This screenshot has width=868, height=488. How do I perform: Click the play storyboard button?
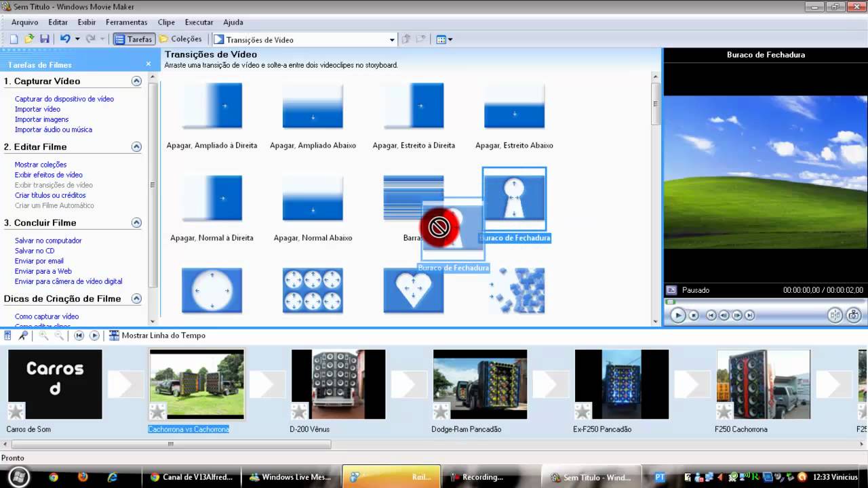coord(94,335)
